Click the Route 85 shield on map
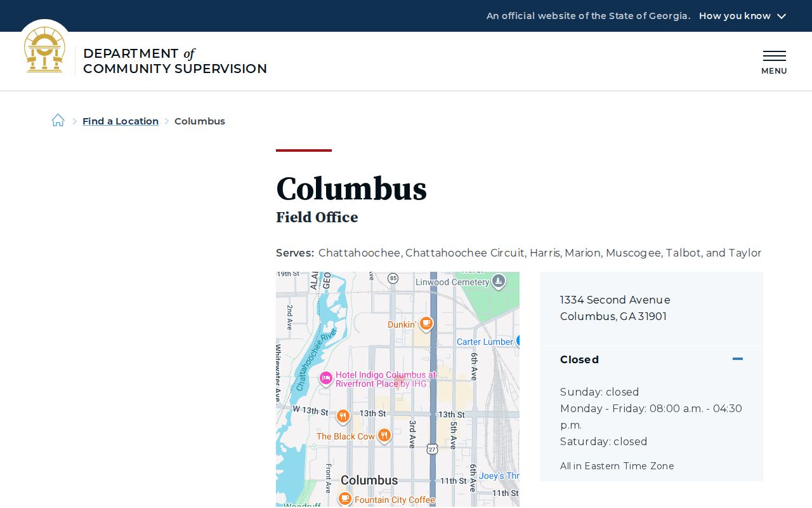Viewport: 812px width, 508px height. pos(393,278)
